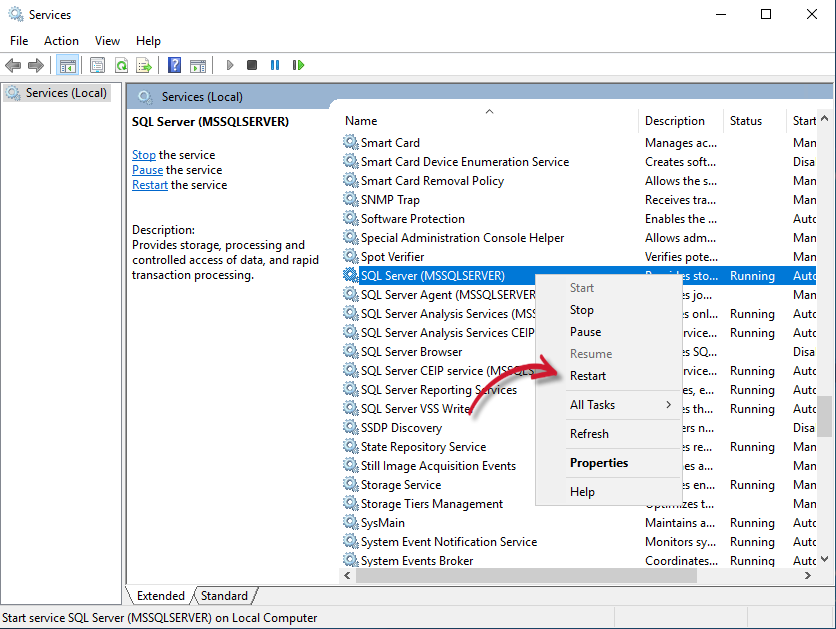Click the Restart Service toolbar icon

click(x=298, y=65)
